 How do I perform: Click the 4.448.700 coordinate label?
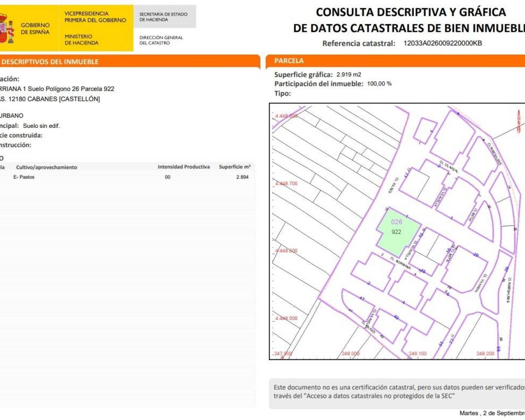286,184
